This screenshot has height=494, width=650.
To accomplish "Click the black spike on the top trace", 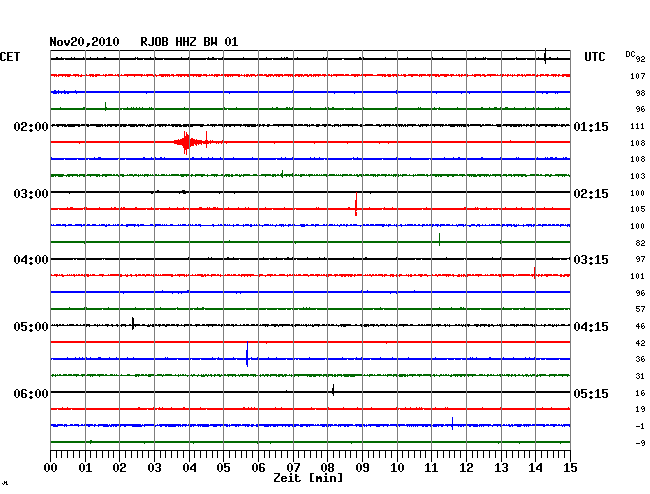I will click(x=545, y=56).
